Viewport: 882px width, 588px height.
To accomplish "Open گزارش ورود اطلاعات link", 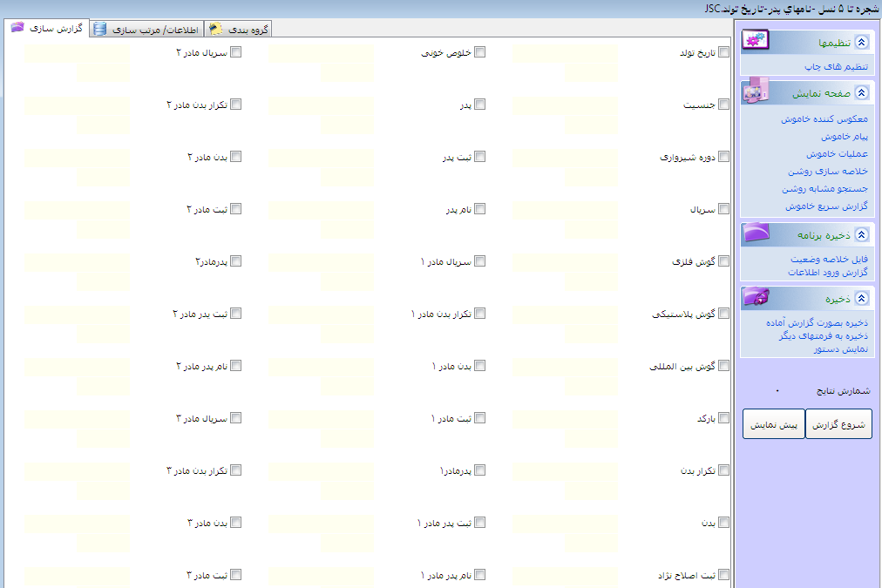I will click(828, 272).
